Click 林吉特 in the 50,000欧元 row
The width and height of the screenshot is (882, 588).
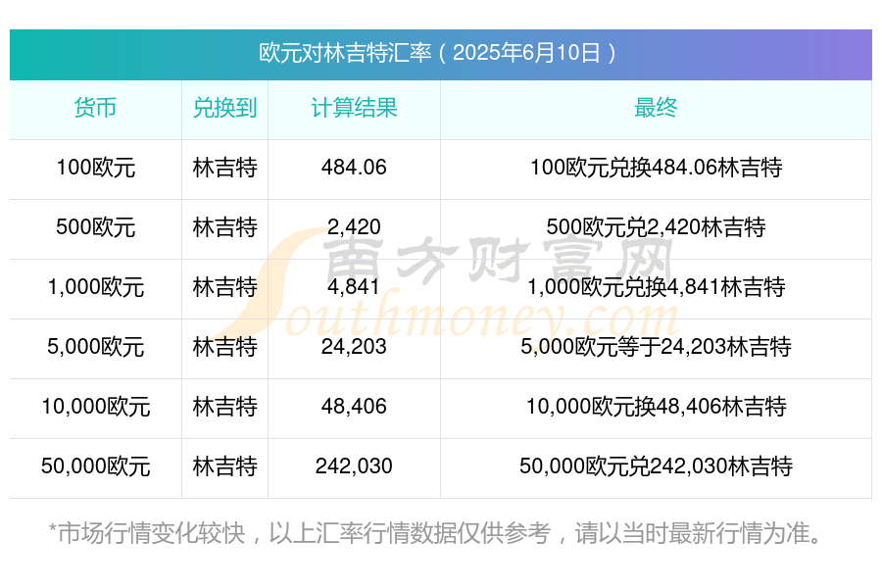224,466
